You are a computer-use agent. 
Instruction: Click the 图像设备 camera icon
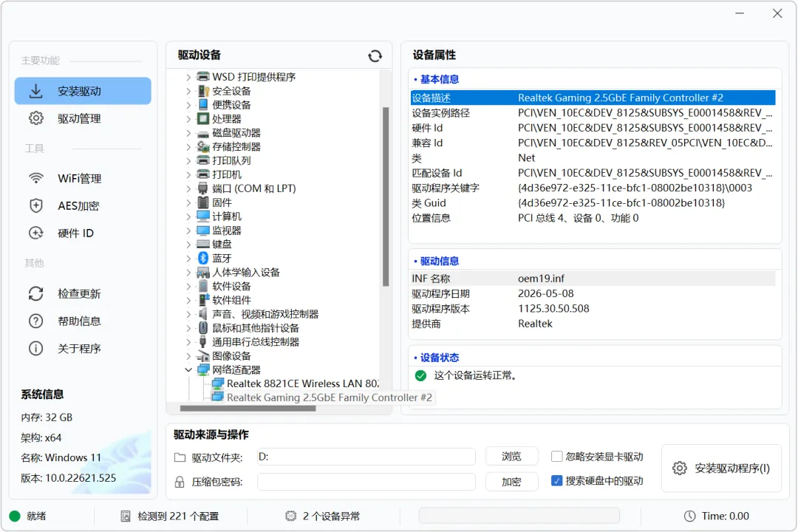(203, 356)
